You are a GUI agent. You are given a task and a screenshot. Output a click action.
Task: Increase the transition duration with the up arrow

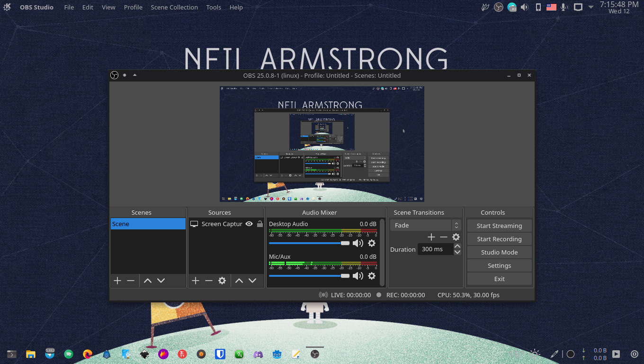(x=457, y=246)
